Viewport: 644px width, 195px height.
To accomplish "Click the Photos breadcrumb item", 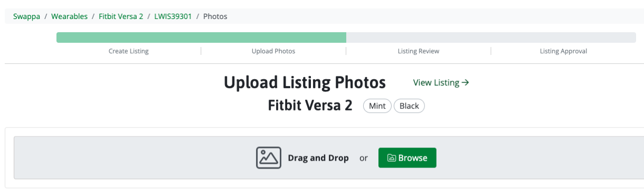I will [x=215, y=16].
